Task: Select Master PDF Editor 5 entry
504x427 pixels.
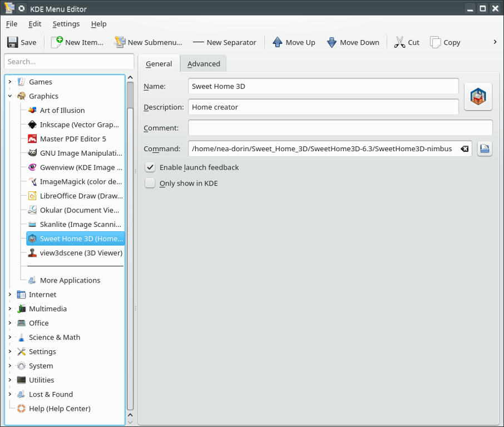Action: (67, 139)
